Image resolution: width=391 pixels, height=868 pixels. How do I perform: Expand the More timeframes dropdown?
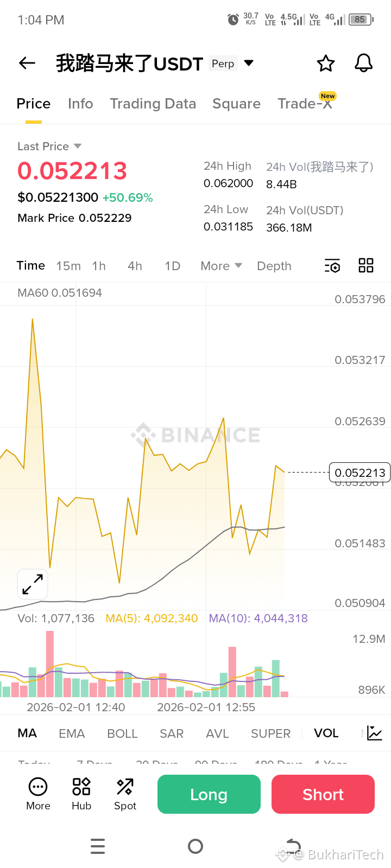221,266
